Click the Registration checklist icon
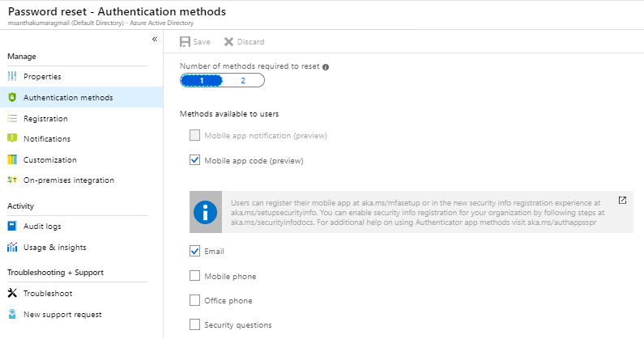The image size is (644, 339). pos(12,119)
